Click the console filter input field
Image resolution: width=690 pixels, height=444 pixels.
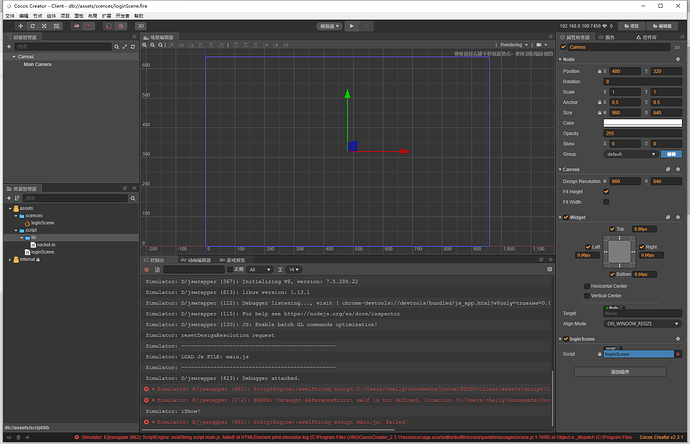[194, 269]
